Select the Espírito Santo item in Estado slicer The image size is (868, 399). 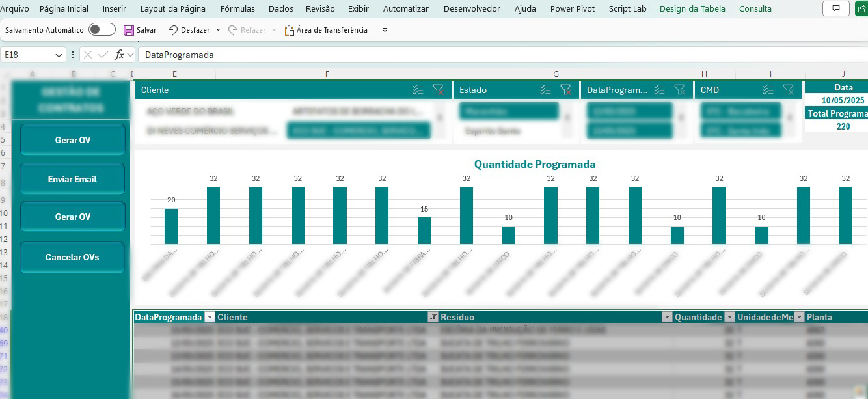pos(508,131)
